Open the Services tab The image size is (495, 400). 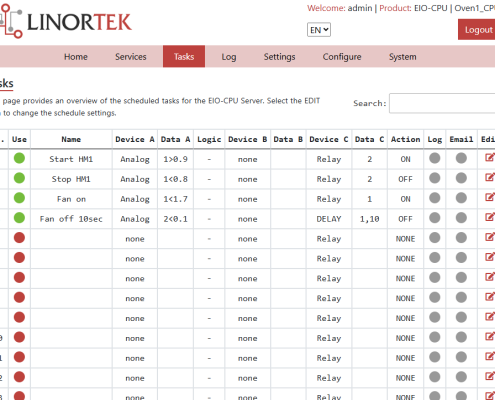pyautogui.click(x=131, y=57)
